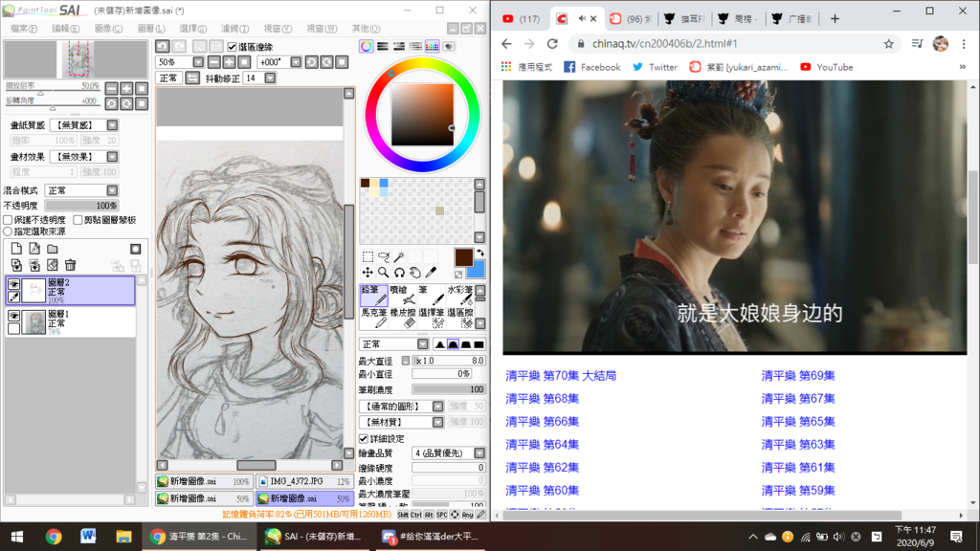Show the RGB slider panel

pyautogui.click(x=383, y=46)
